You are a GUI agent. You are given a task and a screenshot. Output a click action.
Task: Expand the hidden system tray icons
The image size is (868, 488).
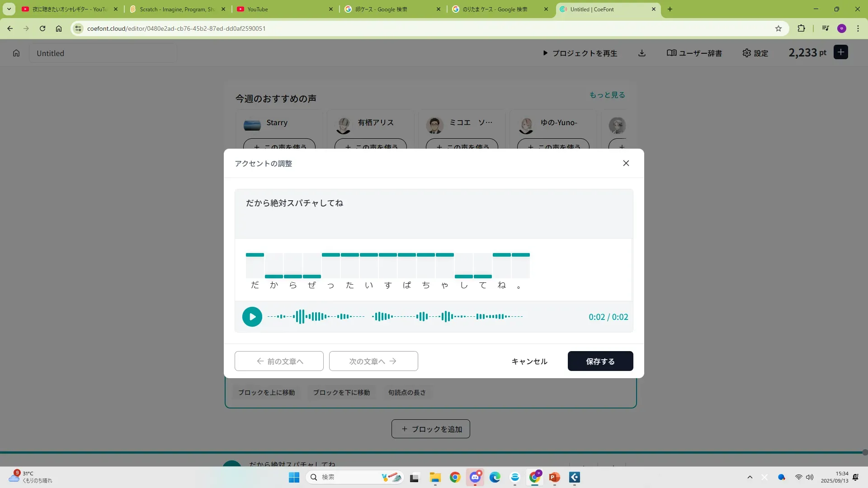[750, 477]
